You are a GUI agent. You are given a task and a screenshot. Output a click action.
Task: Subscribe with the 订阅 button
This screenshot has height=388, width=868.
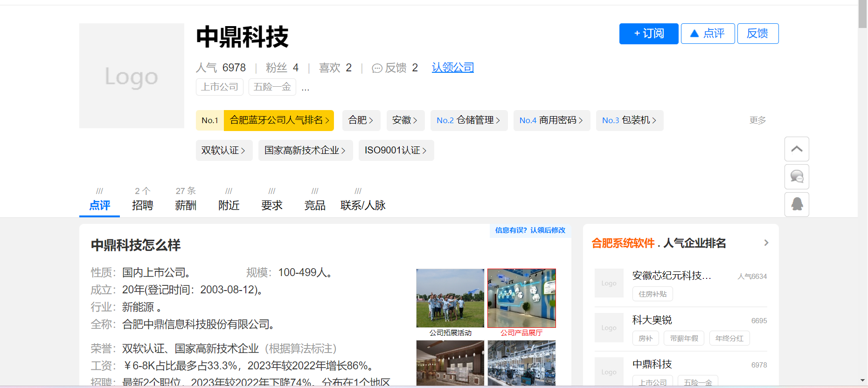[649, 34]
